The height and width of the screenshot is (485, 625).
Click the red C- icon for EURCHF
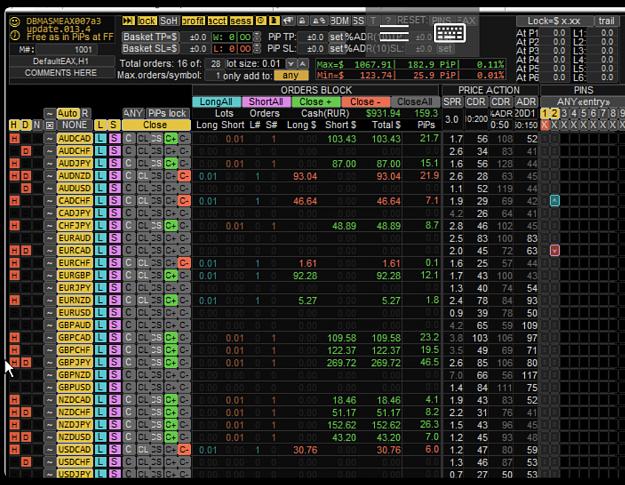(184, 263)
